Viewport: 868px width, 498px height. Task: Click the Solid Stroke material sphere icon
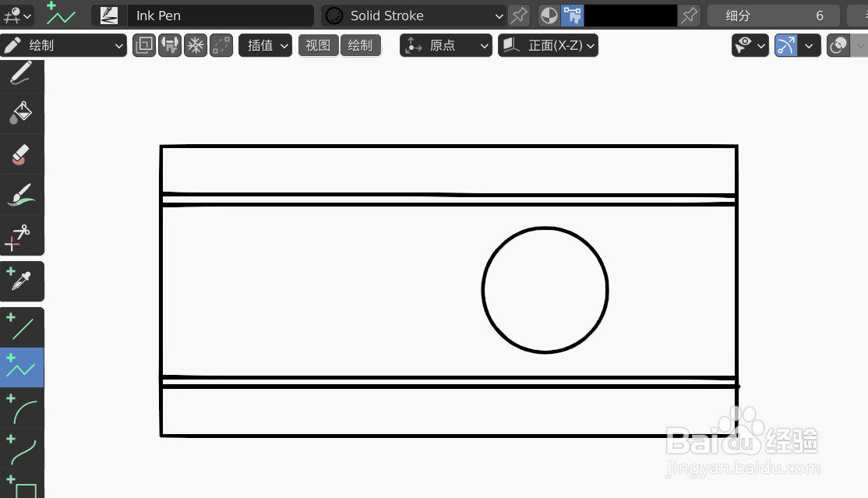point(333,16)
